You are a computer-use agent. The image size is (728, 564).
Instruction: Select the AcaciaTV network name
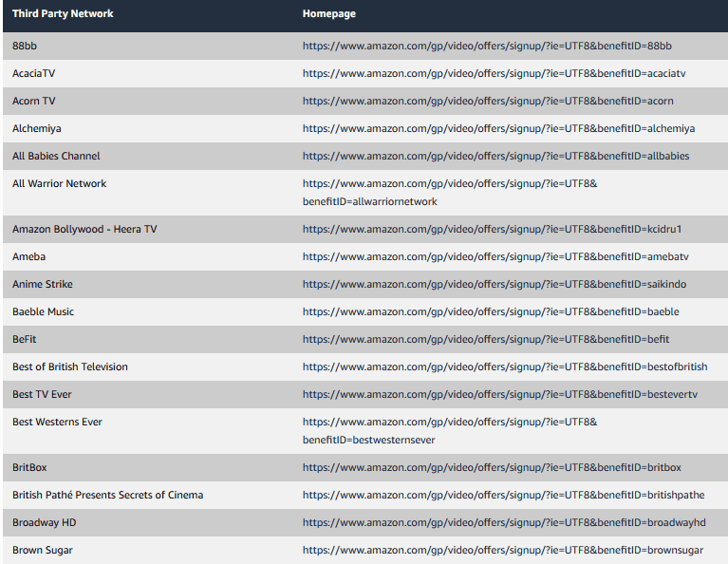(33, 73)
